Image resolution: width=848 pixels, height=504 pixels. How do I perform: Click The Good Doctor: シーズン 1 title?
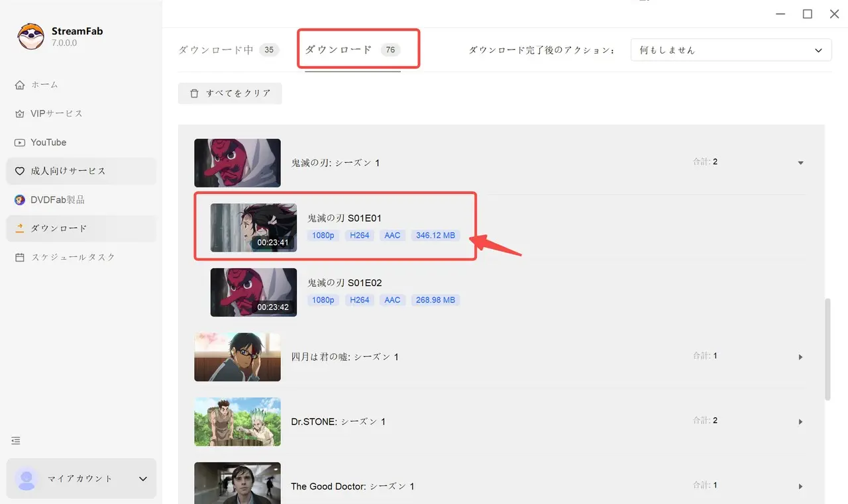[353, 487]
